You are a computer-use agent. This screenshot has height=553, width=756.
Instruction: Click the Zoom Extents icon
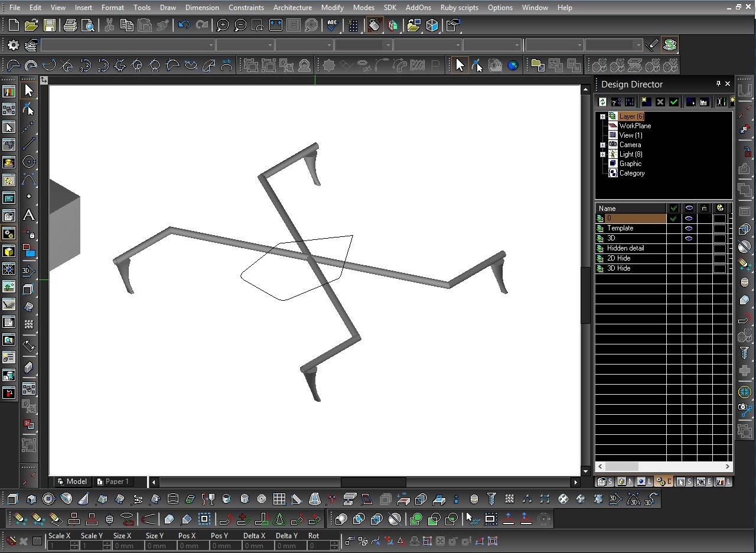276,25
